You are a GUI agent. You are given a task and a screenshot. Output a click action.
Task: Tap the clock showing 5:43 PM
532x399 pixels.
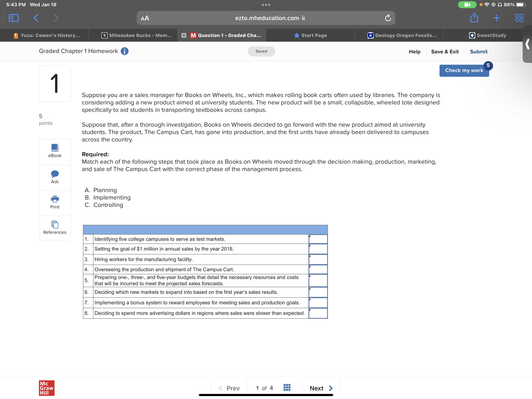[x=16, y=4]
